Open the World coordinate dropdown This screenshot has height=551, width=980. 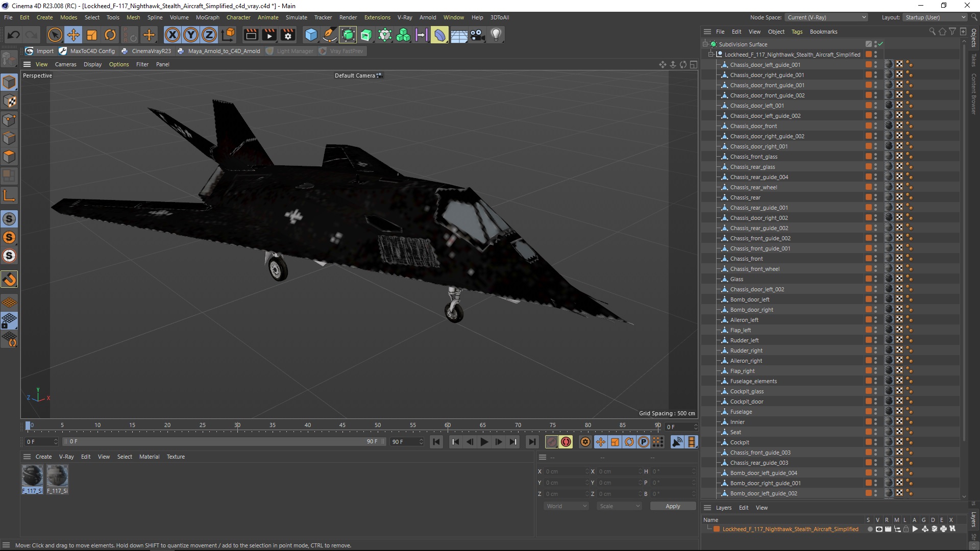pos(566,506)
